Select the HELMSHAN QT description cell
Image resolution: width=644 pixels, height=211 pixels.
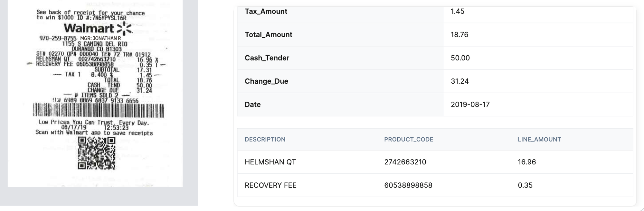coord(270,162)
